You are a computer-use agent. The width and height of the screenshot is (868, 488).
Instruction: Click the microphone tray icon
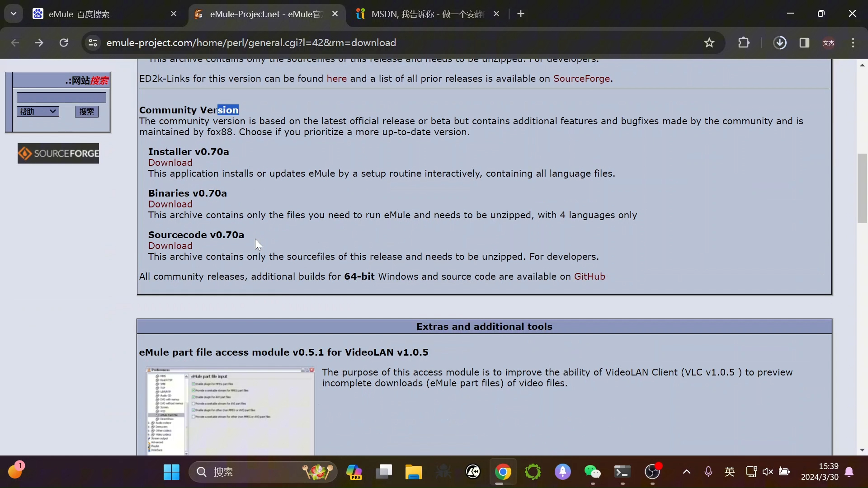click(x=708, y=472)
